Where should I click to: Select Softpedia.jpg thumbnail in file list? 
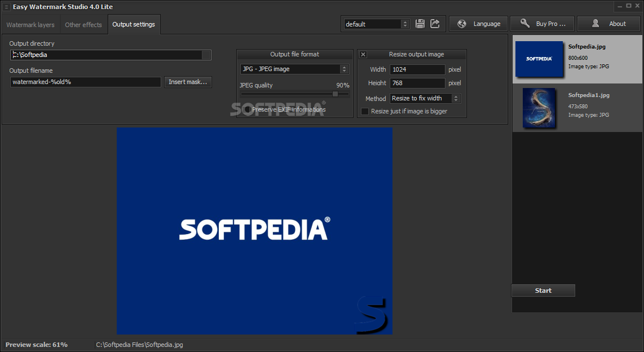[539, 59]
